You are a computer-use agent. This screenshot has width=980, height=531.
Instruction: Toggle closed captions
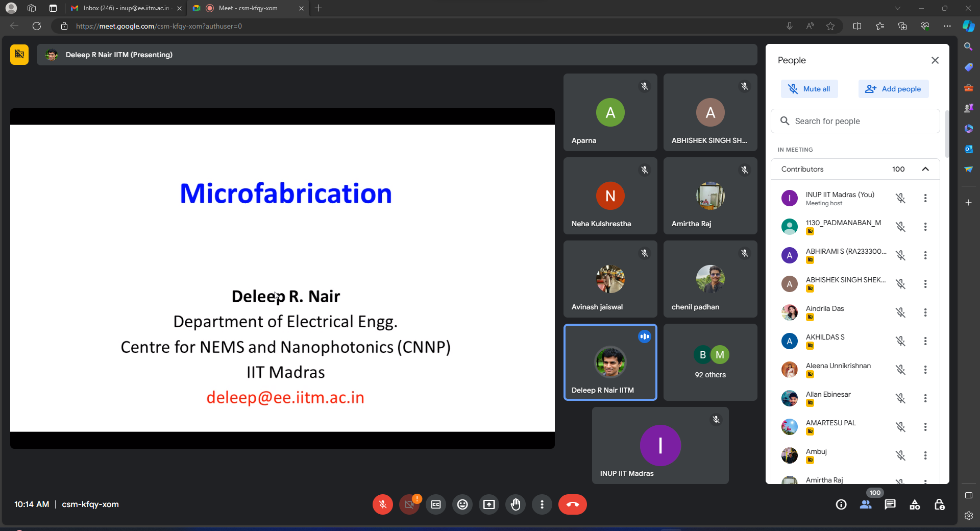click(x=436, y=504)
